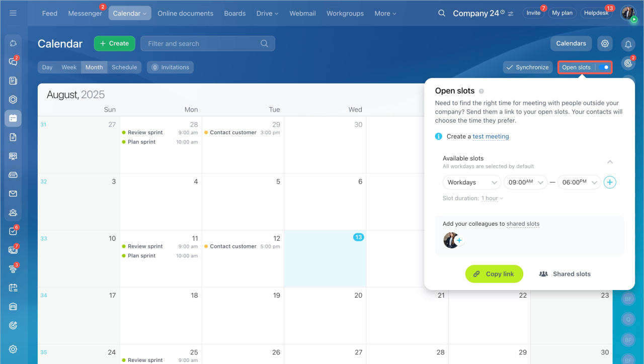This screenshot has height=364, width=644.
Task: Turn off the Open slots switch
Action: (x=604, y=67)
